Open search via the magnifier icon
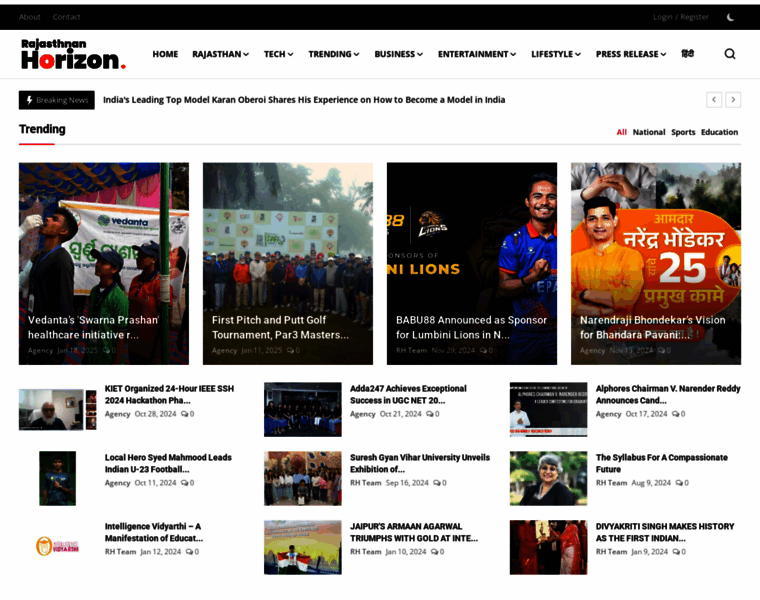The height and width of the screenshot is (600, 760). point(730,54)
